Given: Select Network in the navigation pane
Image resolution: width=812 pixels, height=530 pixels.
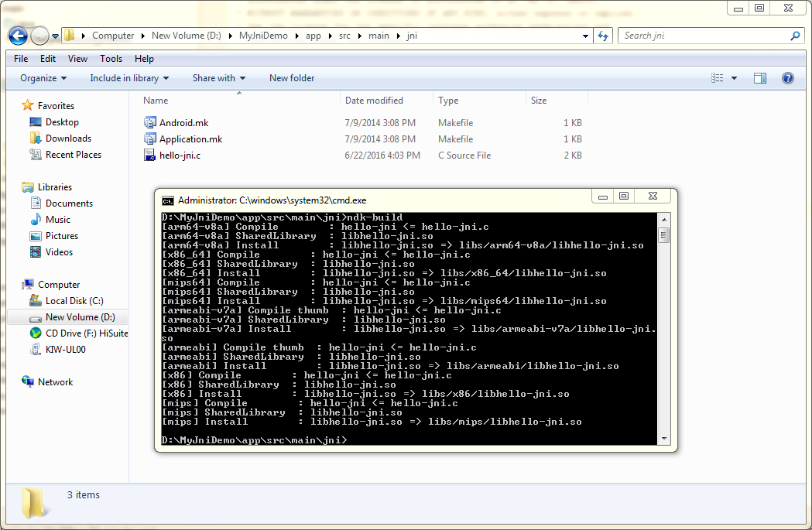Looking at the screenshot, I should [x=55, y=382].
